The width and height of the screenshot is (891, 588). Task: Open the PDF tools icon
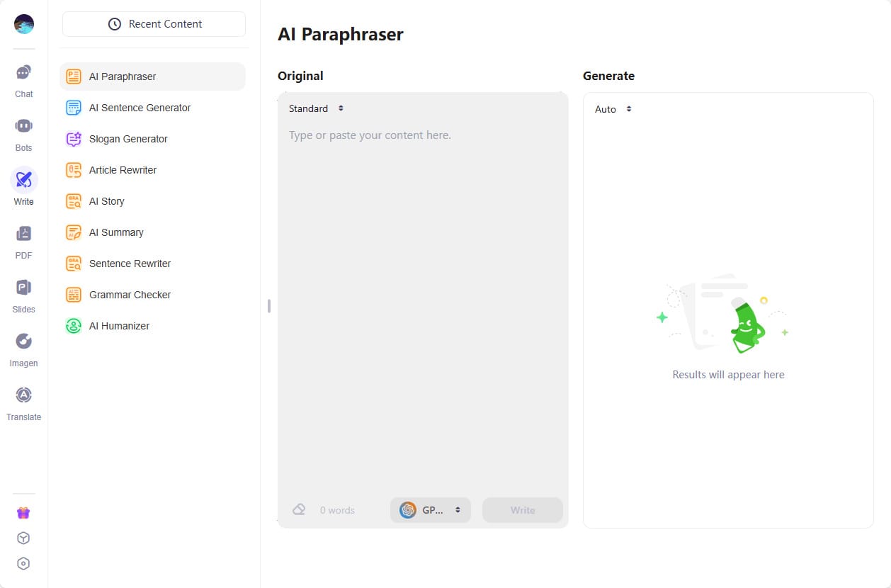[23, 234]
